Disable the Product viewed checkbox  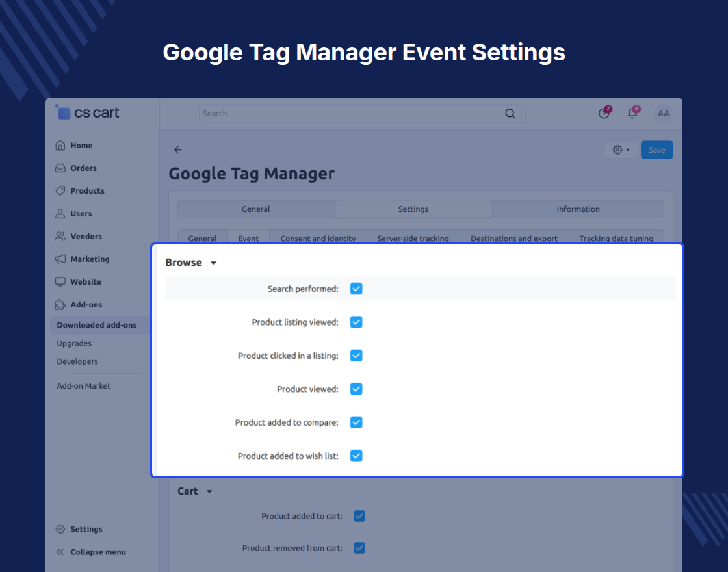(x=356, y=389)
